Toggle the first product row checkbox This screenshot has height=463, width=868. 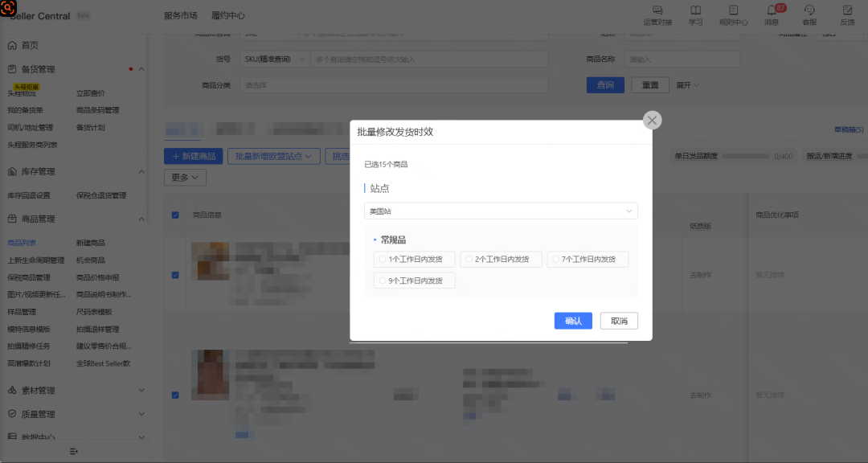click(175, 275)
